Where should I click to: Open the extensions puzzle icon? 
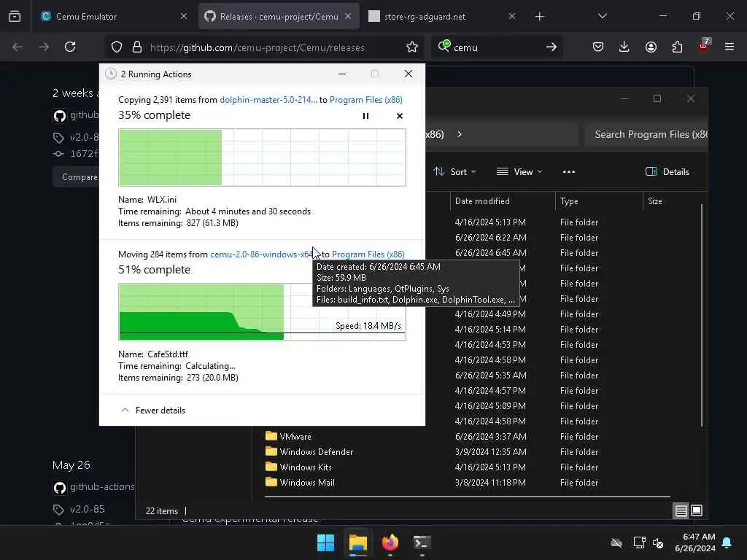pyautogui.click(x=677, y=47)
